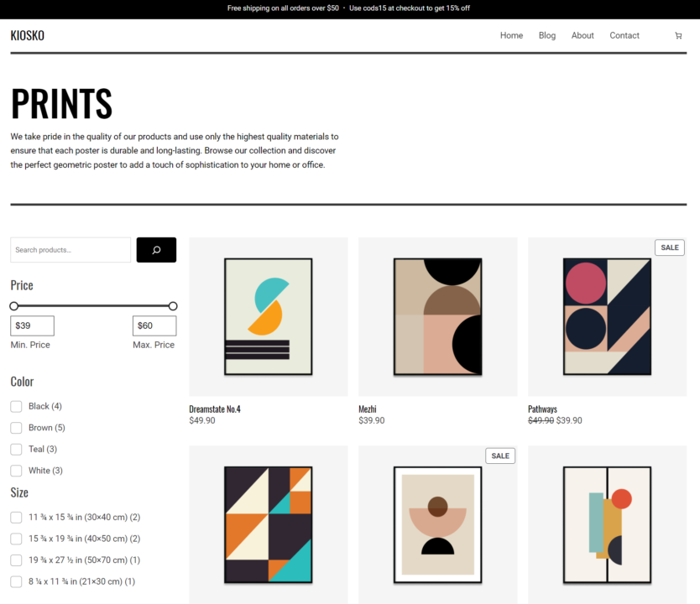The image size is (700, 604).
Task: Click the Mezhi product title
Action: (x=368, y=409)
